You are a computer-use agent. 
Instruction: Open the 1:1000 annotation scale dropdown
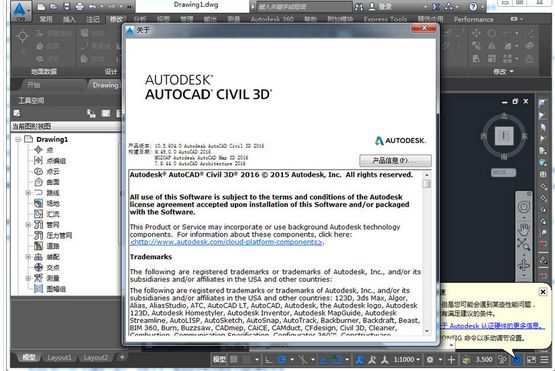(407, 360)
